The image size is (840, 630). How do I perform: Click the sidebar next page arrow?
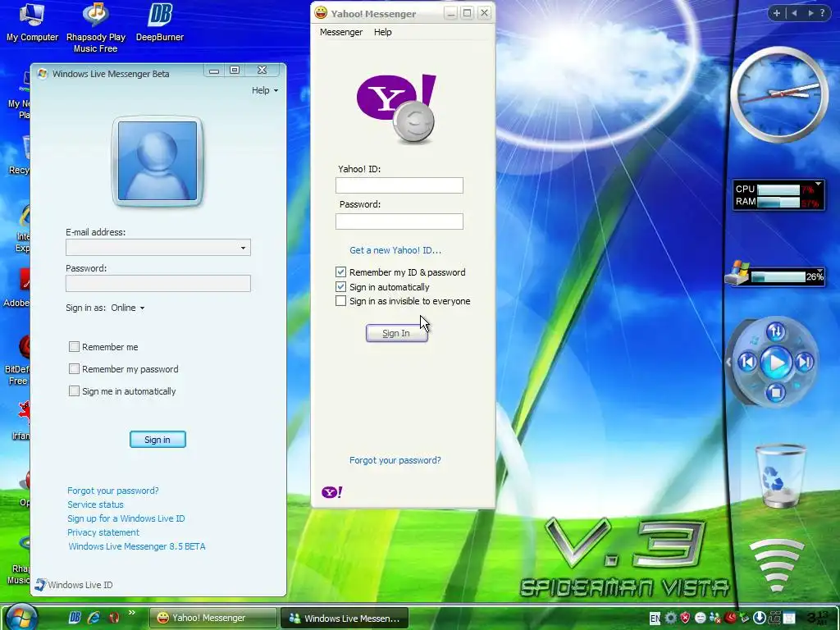click(810, 13)
